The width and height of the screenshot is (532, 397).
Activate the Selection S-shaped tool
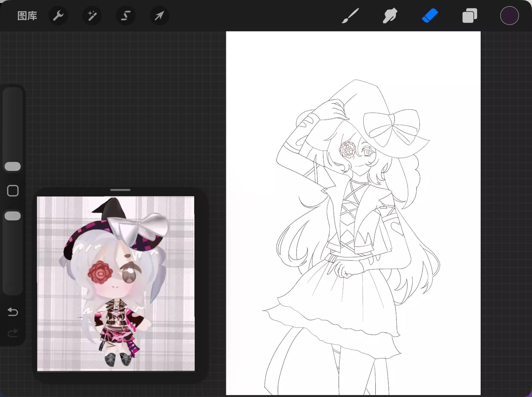click(126, 16)
